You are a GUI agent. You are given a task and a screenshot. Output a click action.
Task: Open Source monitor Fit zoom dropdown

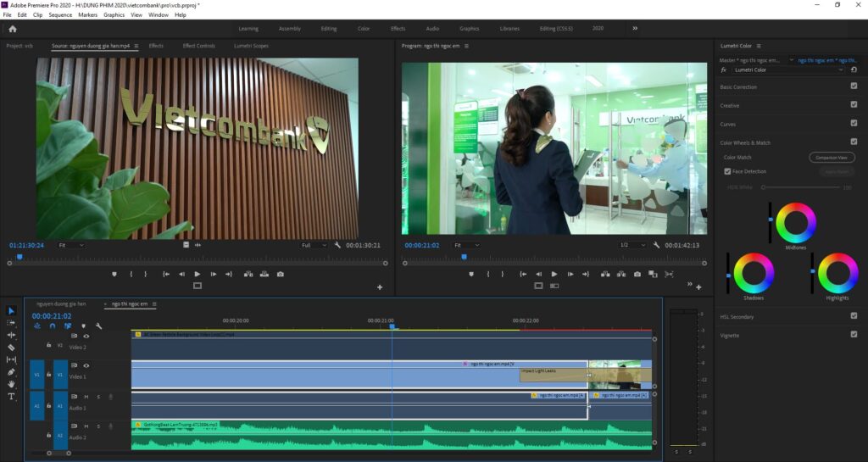tap(71, 245)
